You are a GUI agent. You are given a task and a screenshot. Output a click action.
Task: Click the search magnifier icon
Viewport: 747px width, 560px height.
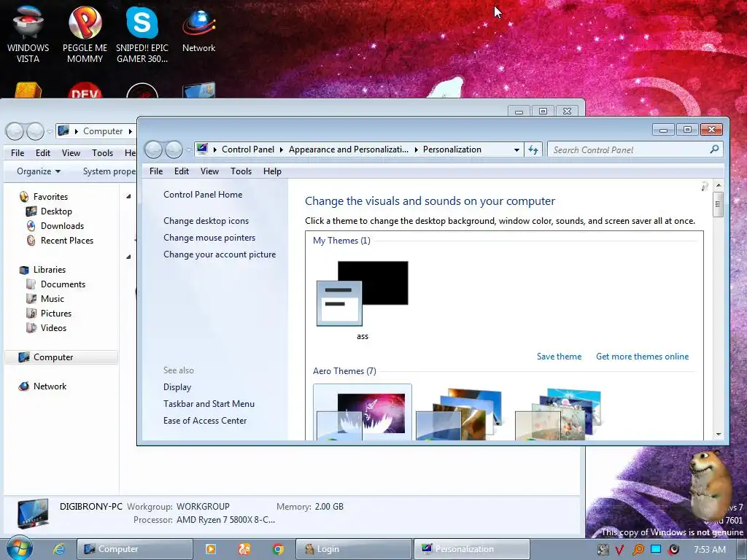pos(713,149)
